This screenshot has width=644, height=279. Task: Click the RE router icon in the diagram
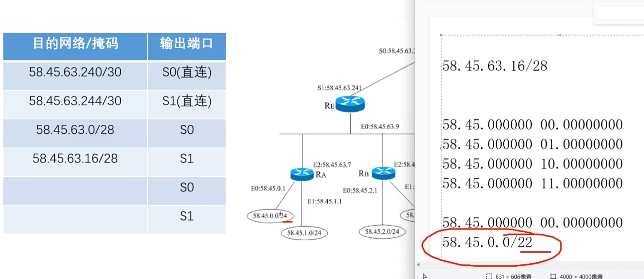tap(350, 104)
